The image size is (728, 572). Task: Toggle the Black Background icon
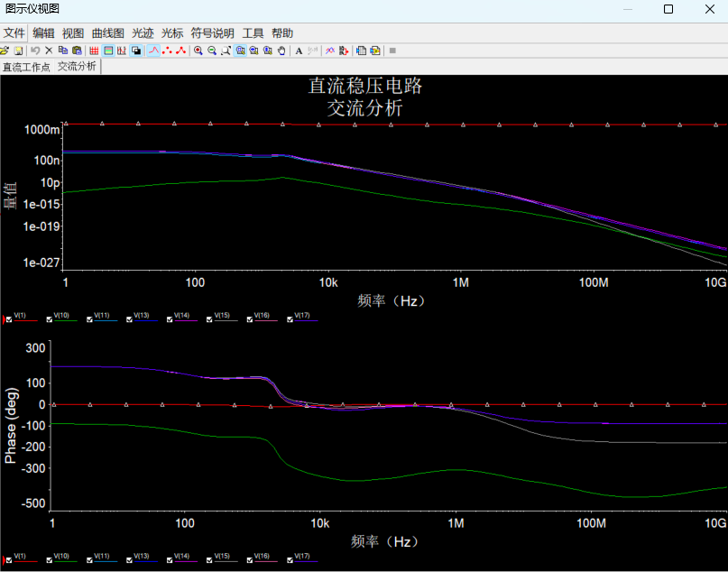click(136, 51)
